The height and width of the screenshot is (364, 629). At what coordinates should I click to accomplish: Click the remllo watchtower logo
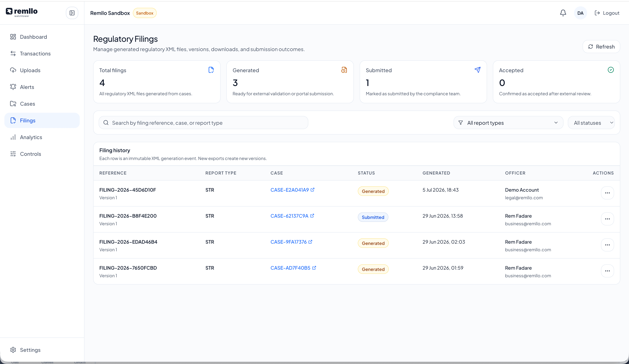coord(22,13)
